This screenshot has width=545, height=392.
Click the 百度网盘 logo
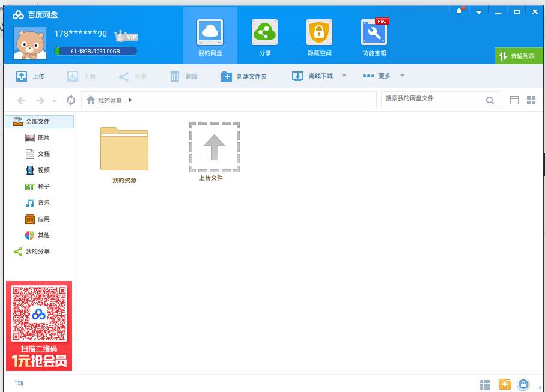[35, 15]
